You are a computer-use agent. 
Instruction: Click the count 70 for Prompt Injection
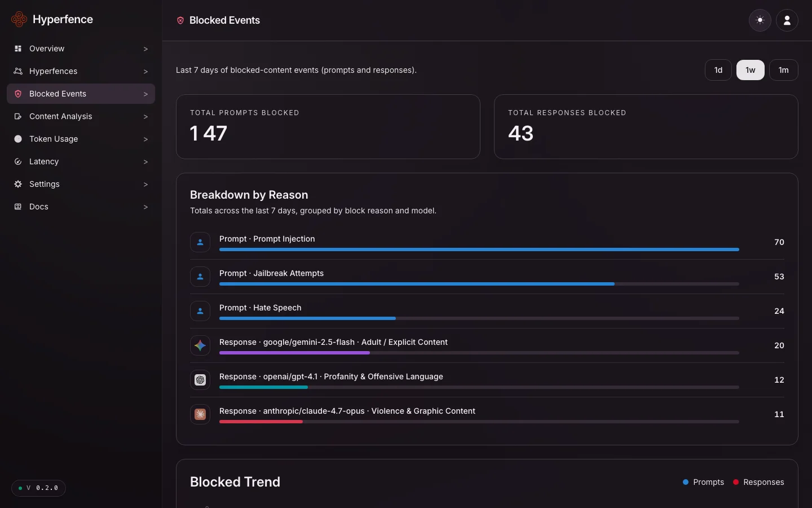click(x=779, y=242)
